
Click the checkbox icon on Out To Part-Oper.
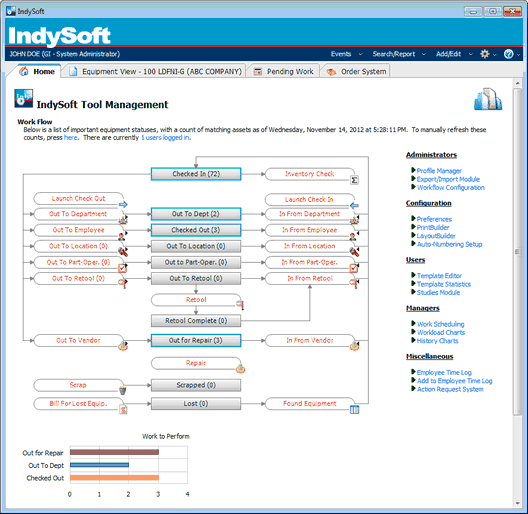(x=123, y=268)
